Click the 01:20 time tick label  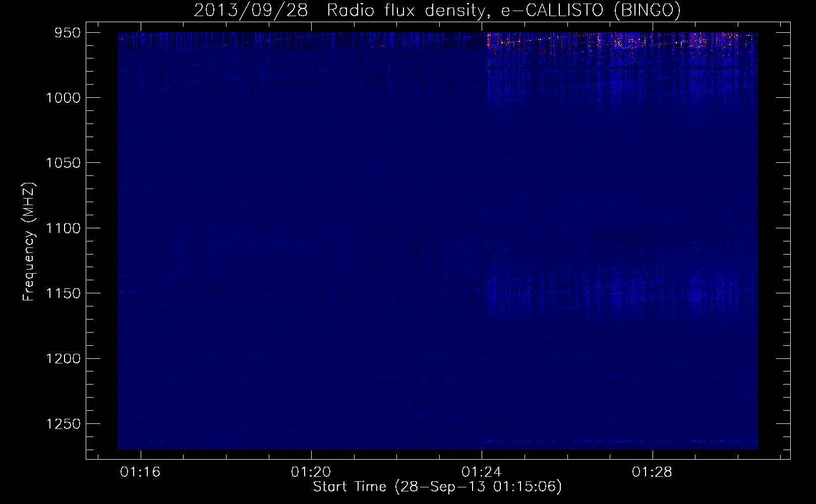pos(311,472)
